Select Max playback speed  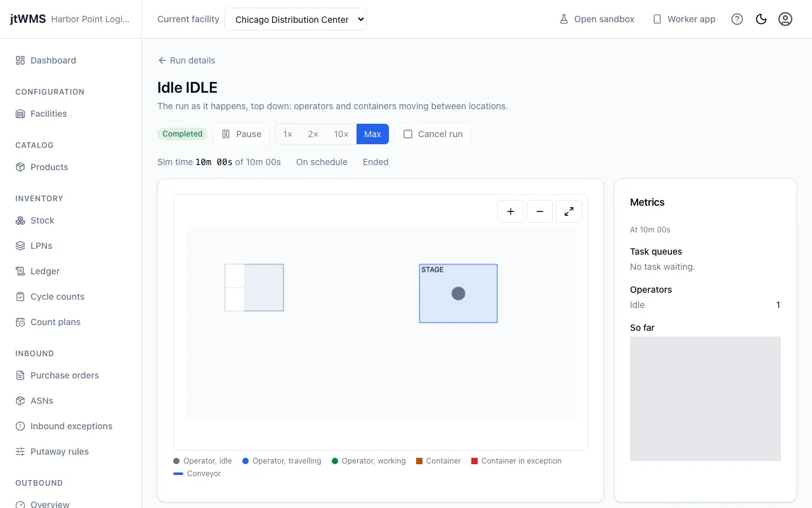coord(372,134)
